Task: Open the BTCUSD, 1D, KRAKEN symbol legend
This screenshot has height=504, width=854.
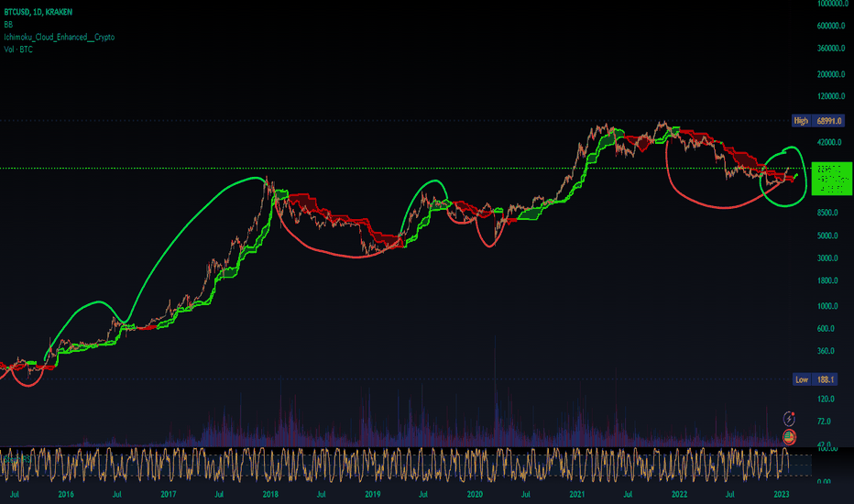Action: coord(38,12)
